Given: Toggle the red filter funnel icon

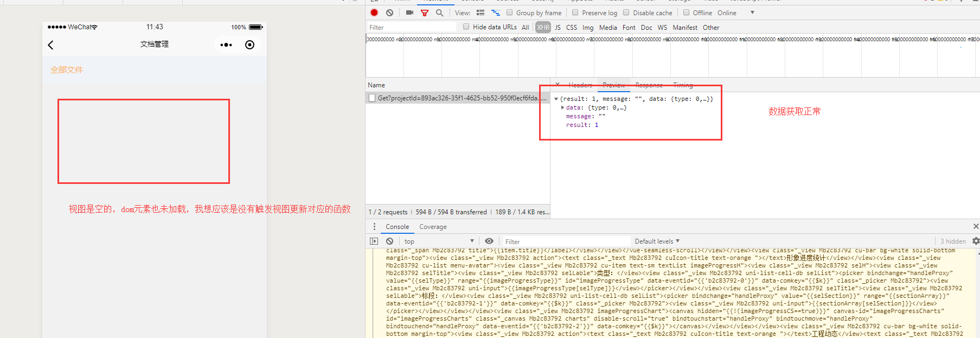Looking at the screenshot, I should click(425, 12).
